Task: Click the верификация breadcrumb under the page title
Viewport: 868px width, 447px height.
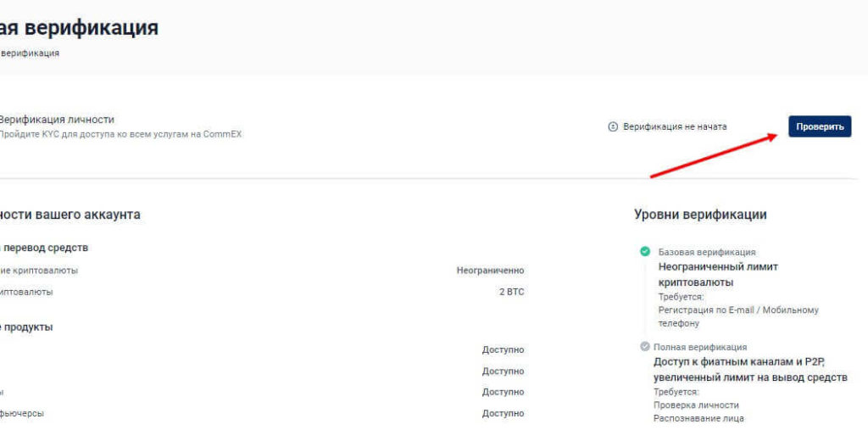Action: pyautogui.click(x=31, y=53)
